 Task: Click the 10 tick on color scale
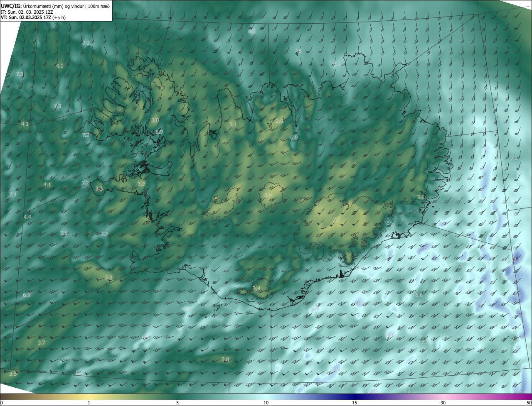click(266, 403)
